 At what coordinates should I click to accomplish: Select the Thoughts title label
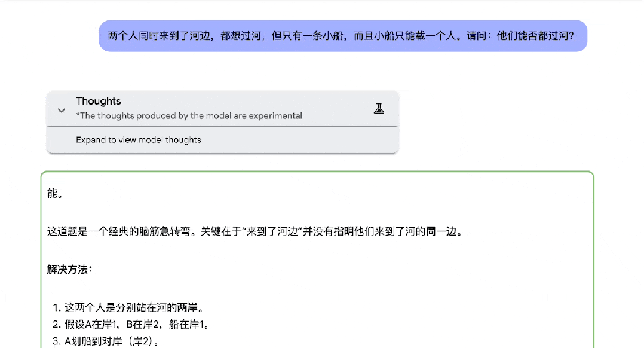97,101
